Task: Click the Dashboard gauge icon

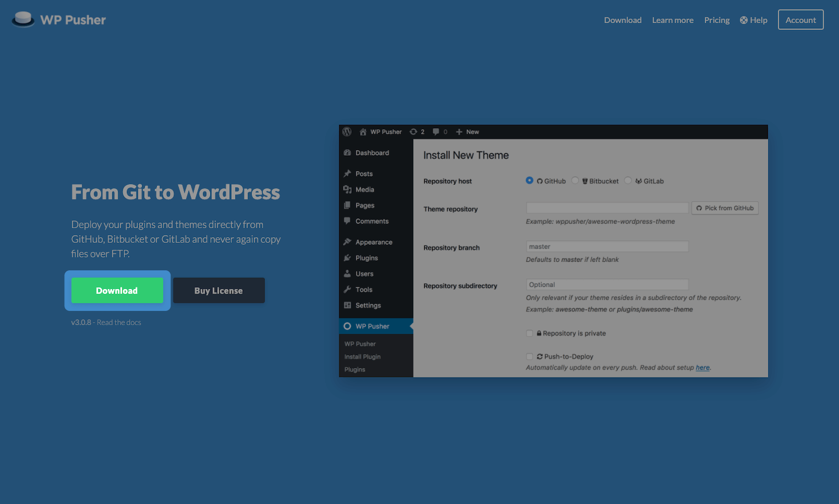Action: pos(347,153)
